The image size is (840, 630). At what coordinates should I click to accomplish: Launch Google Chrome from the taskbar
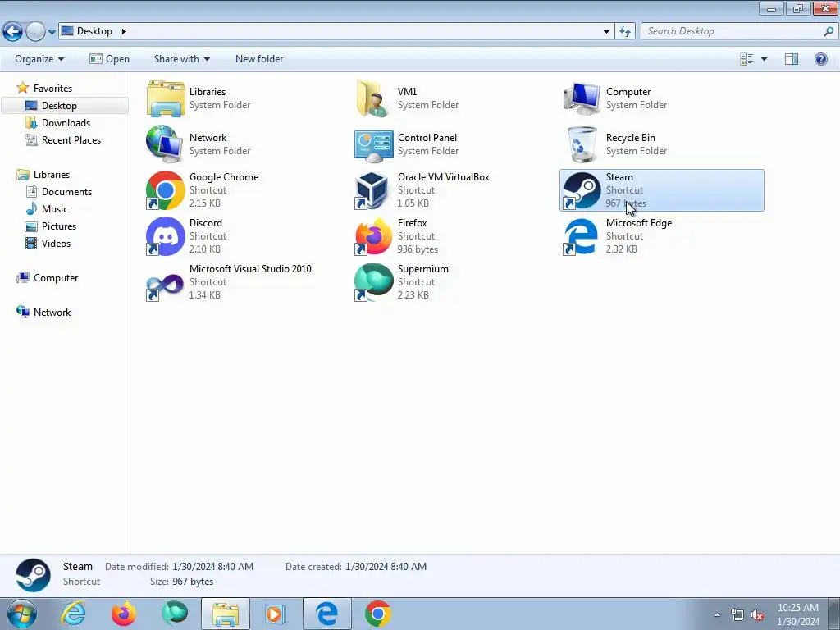click(x=378, y=614)
